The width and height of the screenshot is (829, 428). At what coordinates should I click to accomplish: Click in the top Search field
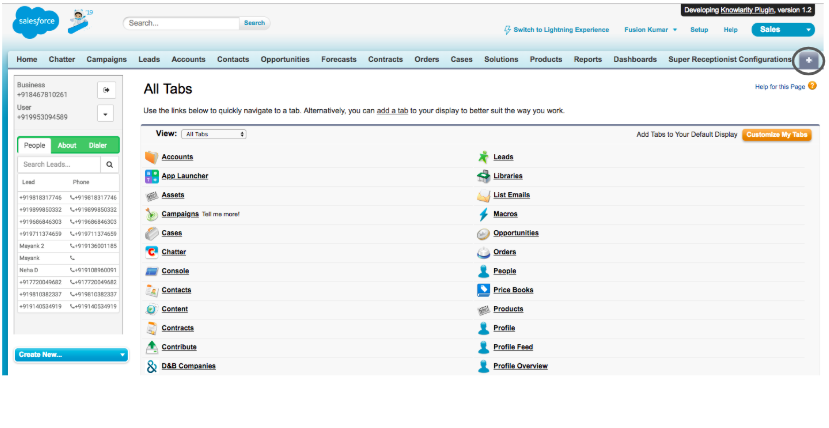181,23
